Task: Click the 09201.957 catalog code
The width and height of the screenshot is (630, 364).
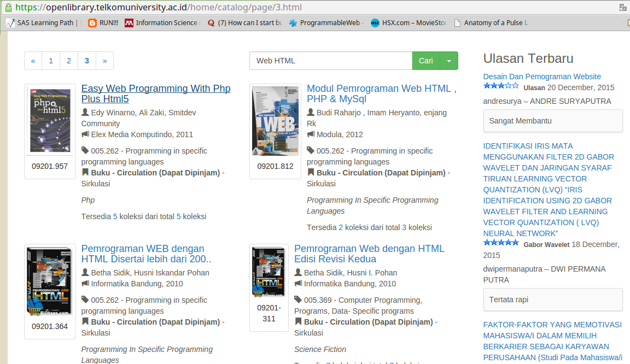Action: [x=50, y=166]
